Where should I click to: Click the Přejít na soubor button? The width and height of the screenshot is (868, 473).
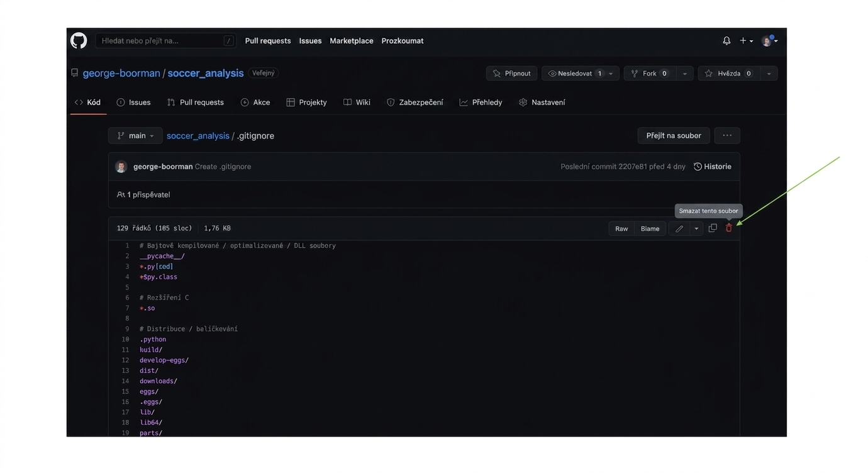click(674, 136)
